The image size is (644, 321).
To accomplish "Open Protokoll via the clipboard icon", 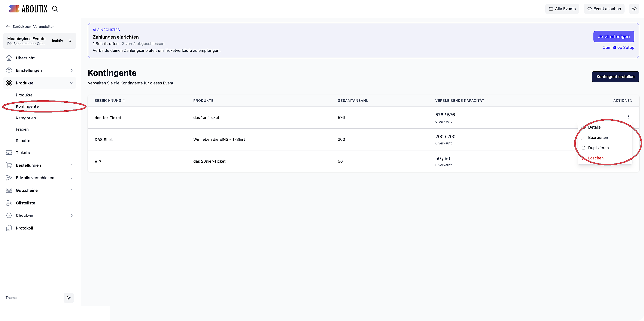I will [x=9, y=228].
